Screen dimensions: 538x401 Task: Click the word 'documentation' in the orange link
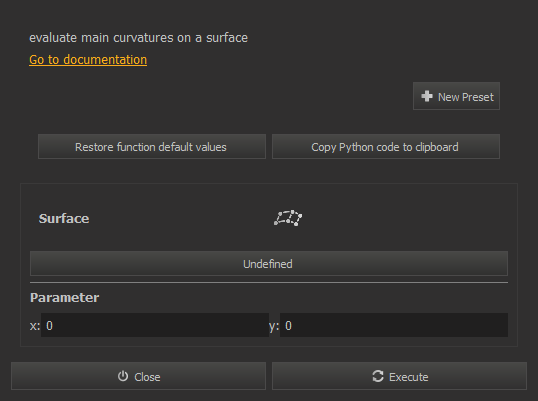tap(105, 60)
